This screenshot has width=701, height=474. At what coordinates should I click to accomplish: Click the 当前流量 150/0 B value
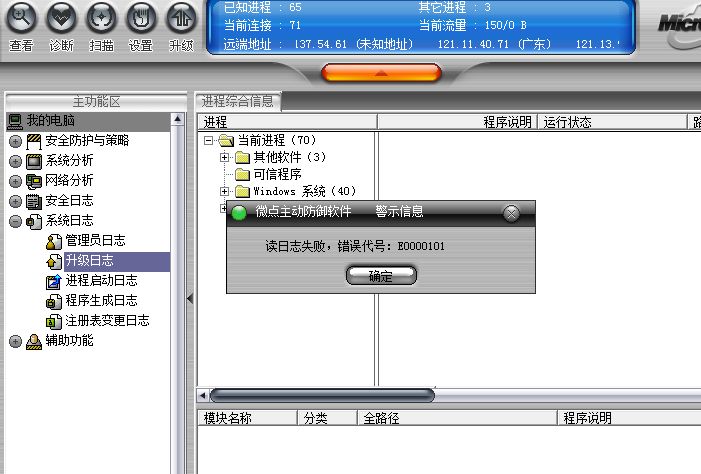point(506,25)
